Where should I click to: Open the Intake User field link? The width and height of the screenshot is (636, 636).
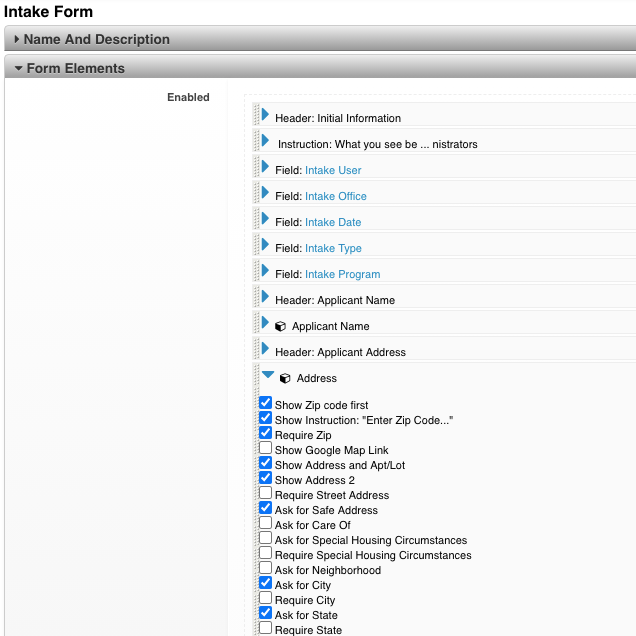pos(333,170)
